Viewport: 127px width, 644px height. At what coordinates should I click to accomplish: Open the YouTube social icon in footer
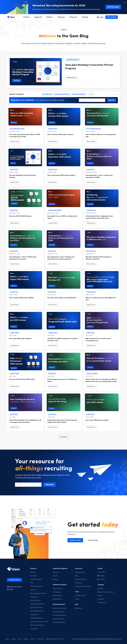(x=98, y=579)
